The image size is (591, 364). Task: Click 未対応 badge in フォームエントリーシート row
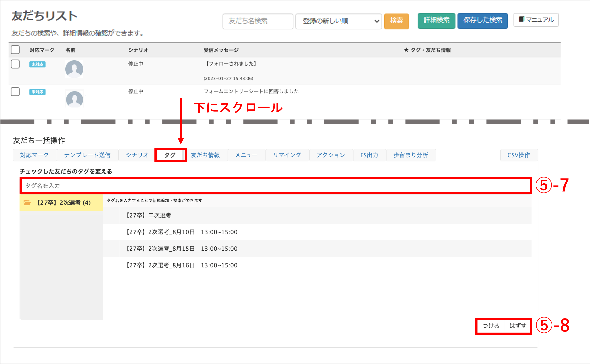(37, 92)
